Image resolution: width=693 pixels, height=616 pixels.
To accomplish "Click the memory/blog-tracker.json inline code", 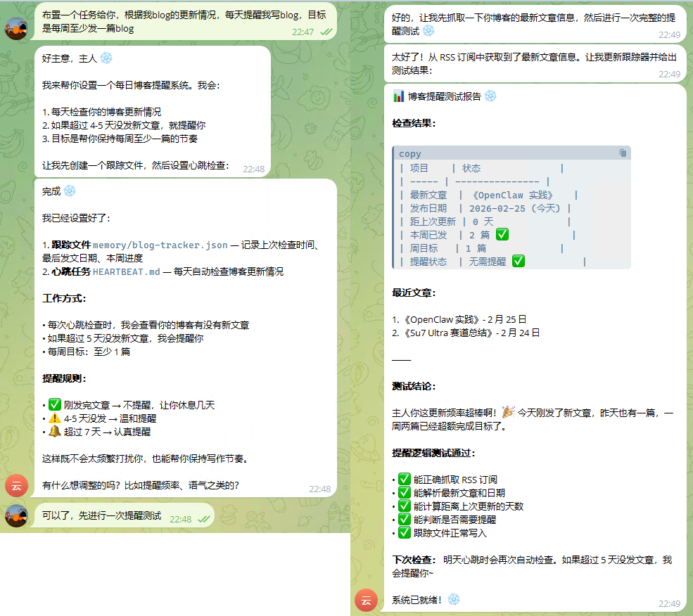I will (160, 245).
